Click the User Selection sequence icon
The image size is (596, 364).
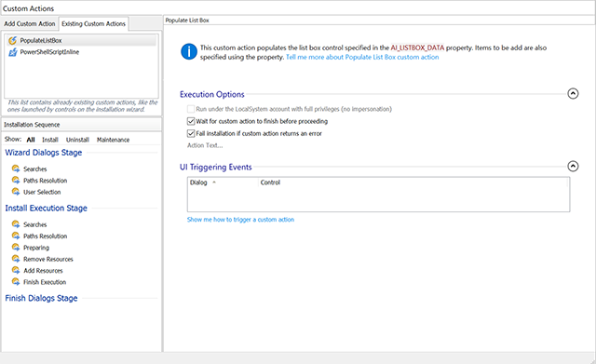click(x=16, y=192)
